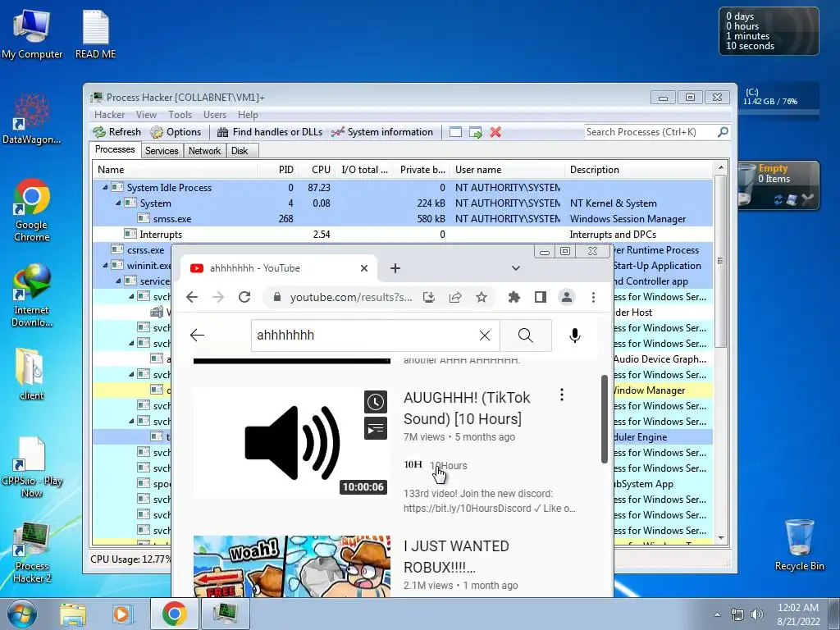The width and height of the screenshot is (840, 630).
Task: Sort by the PID column header
Action: coord(277,169)
